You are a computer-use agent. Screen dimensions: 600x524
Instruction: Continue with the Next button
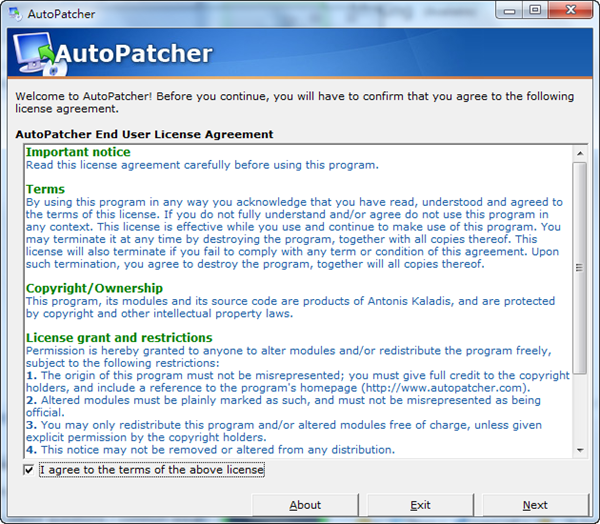click(535, 505)
